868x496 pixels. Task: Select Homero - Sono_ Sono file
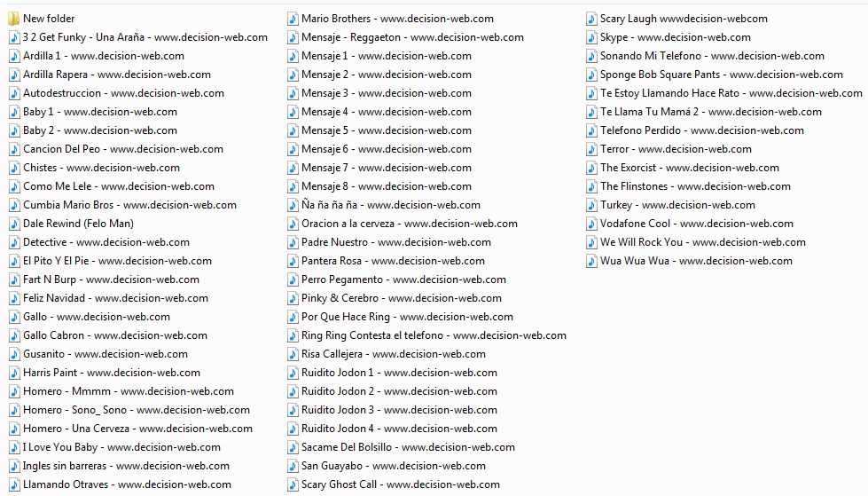[x=137, y=410]
